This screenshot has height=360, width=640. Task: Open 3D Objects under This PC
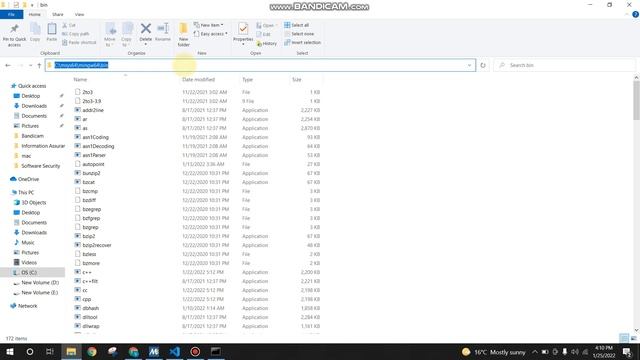pyautogui.click(x=33, y=203)
